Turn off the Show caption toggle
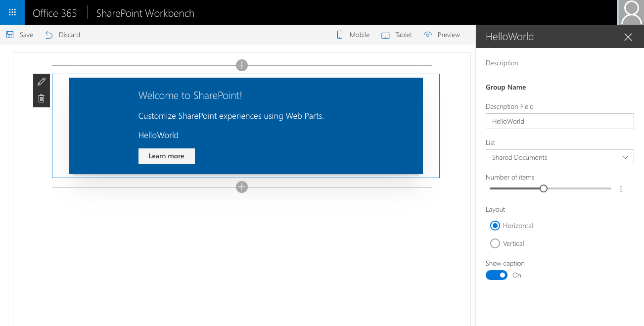The height and width of the screenshot is (326, 644). [x=497, y=275]
